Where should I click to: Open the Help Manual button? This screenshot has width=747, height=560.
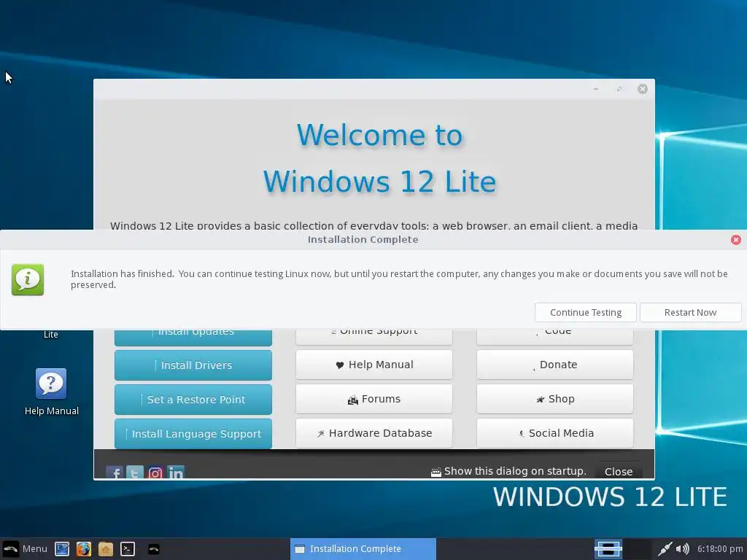click(374, 365)
